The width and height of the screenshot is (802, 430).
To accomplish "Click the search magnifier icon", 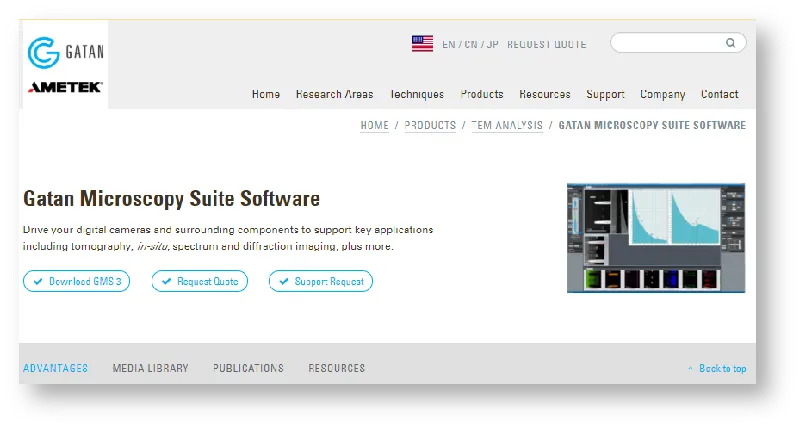I will point(731,43).
